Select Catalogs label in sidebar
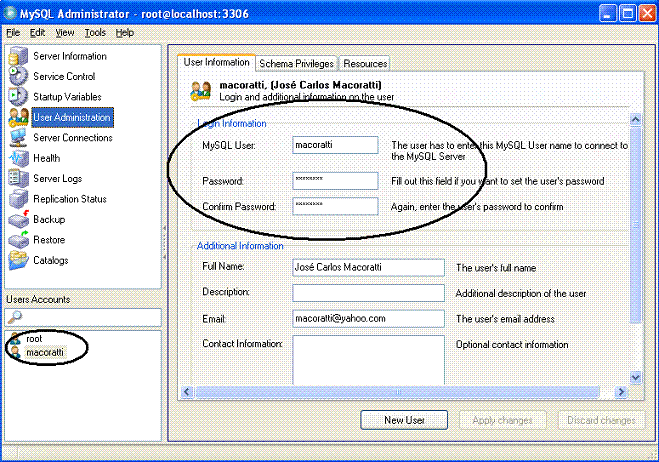 coord(51,260)
